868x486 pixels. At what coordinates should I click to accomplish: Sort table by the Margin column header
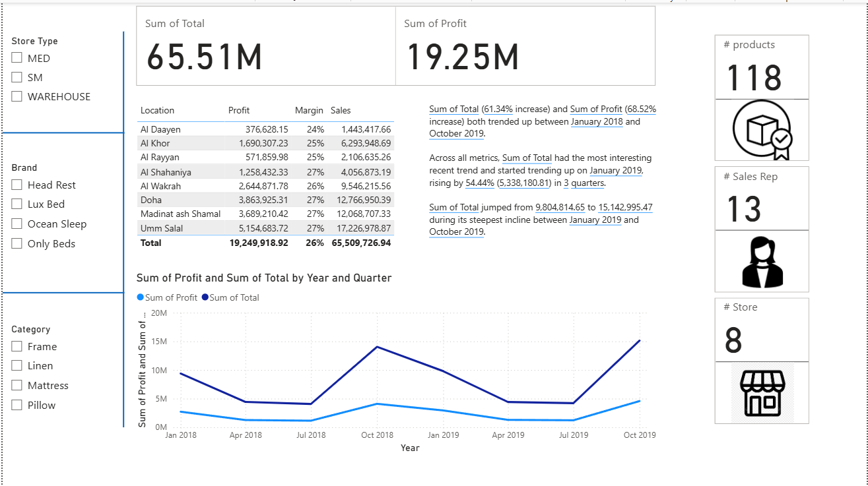coord(309,110)
